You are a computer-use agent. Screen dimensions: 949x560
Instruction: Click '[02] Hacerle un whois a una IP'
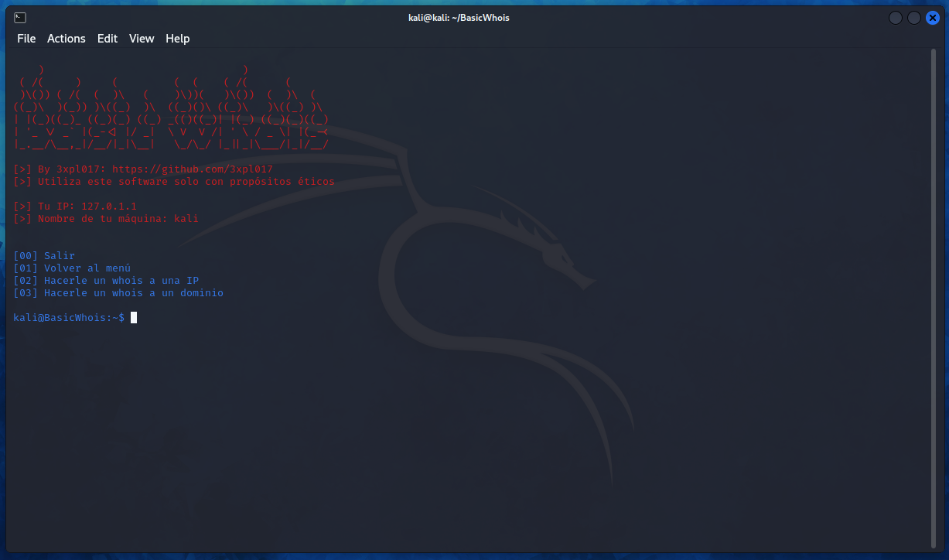[106, 281]
